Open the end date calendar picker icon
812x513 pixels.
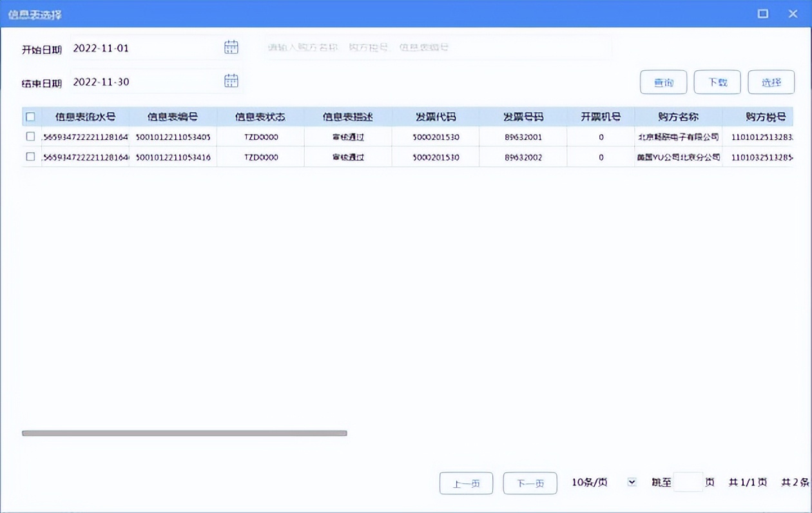pos(231,81)
